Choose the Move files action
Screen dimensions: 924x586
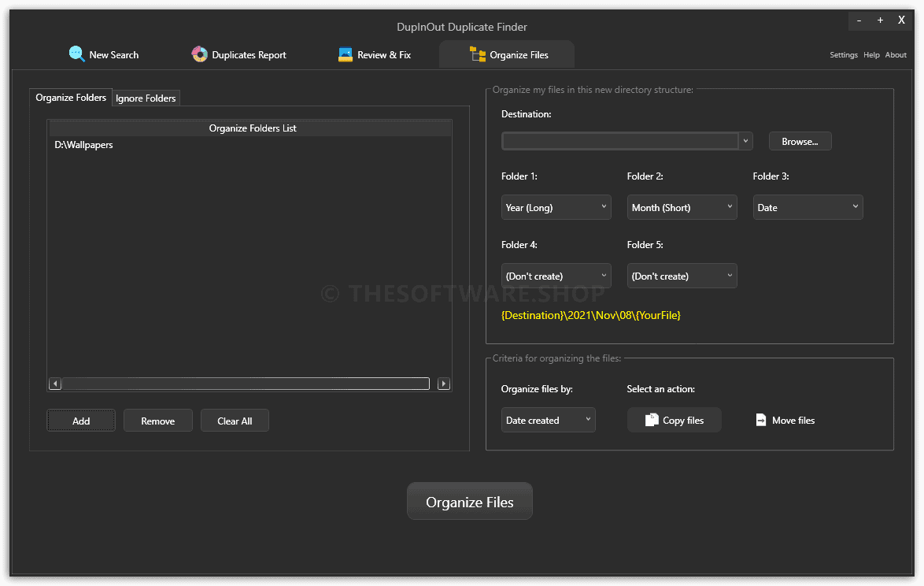pyautogui.click(x=785, y=420)
